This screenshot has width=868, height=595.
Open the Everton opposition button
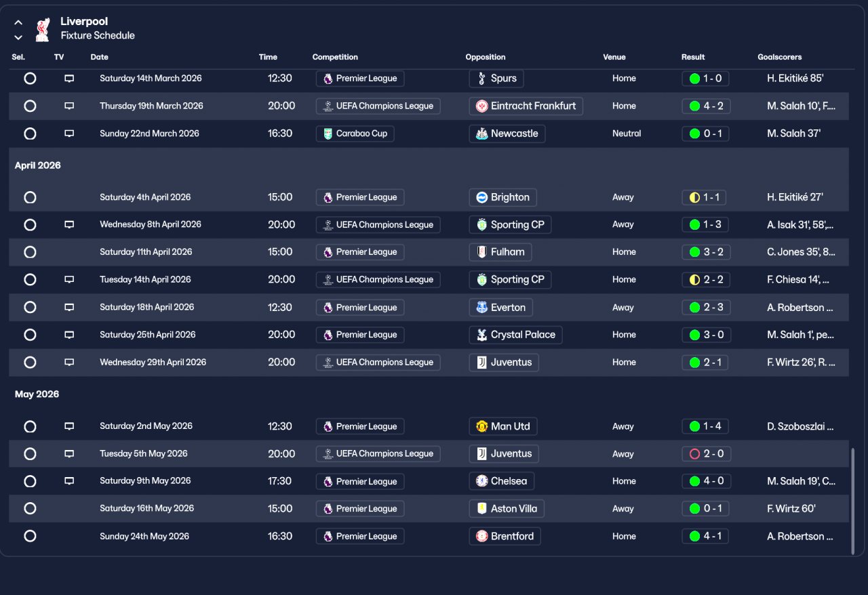click(501, 307)
